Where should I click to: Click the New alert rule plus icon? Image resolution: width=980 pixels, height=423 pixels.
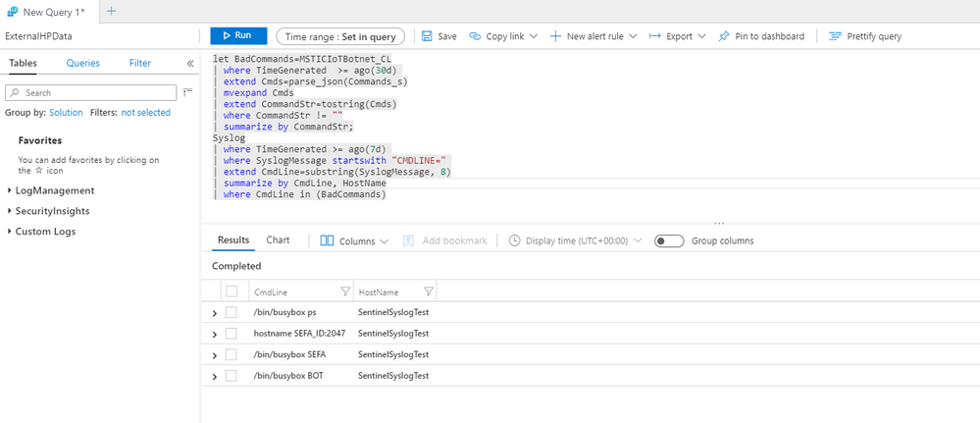click(x=555, y=36)
